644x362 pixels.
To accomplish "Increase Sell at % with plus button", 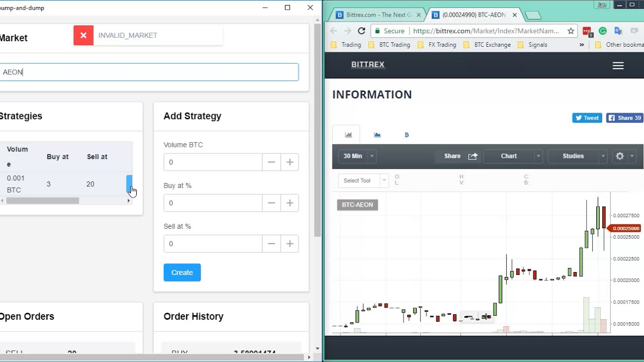I will tap(290, 243).
